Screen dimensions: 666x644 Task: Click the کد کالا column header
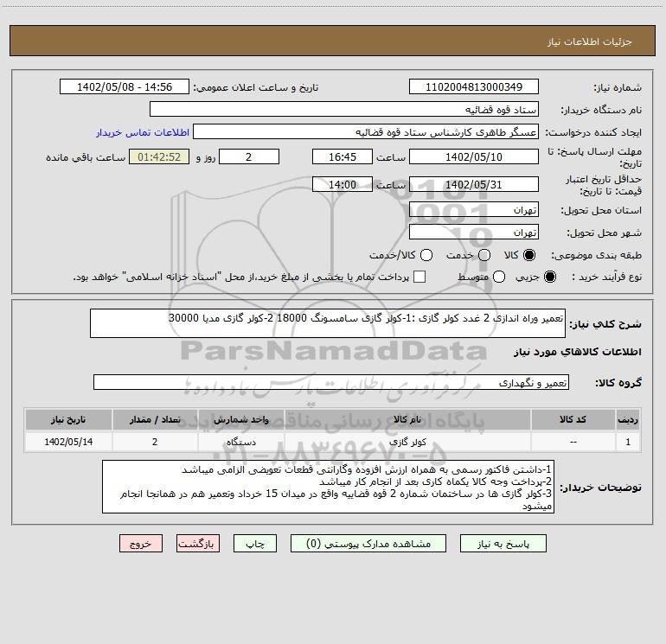coord(573,419)
